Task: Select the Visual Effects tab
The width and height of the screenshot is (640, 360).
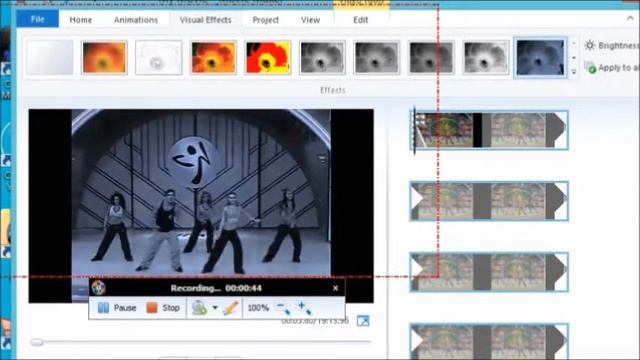Action: point(205,20)
